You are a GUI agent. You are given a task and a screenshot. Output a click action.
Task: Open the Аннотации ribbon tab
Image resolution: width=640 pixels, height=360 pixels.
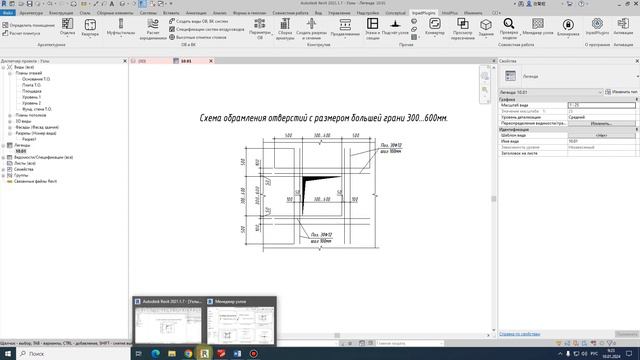(196, 13)
